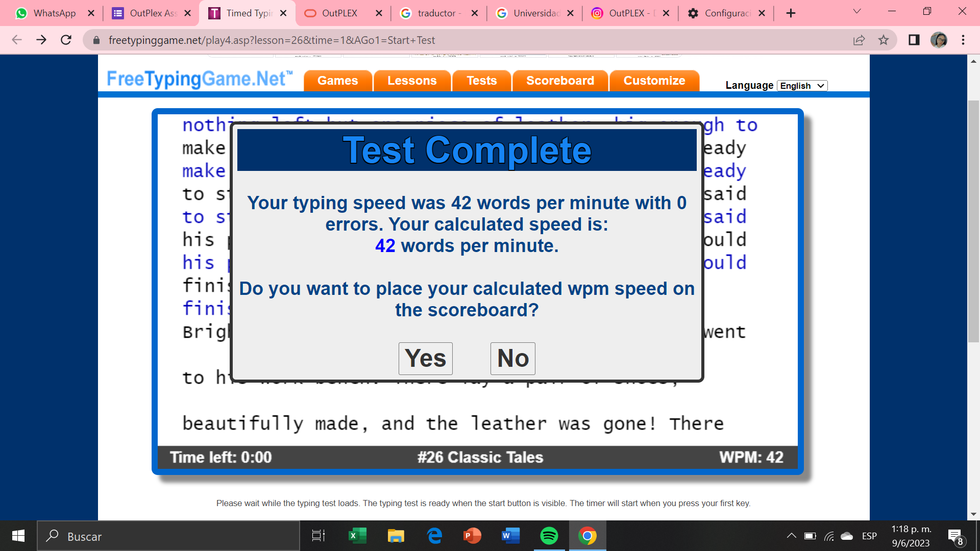Click the Time left: 0:00 text
Image resolution: width=980 pixels, height=551 pixels.
[221, 457]
